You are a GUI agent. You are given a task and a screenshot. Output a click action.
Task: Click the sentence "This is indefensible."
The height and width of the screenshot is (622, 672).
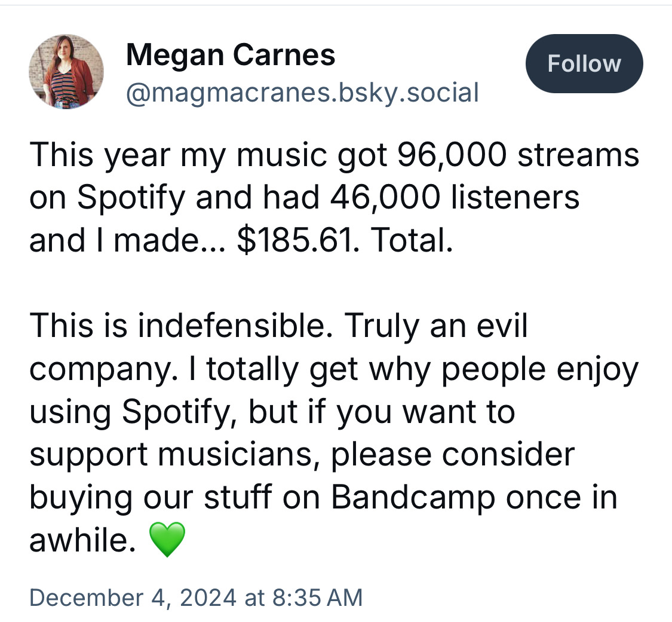[x=182, y=326]
